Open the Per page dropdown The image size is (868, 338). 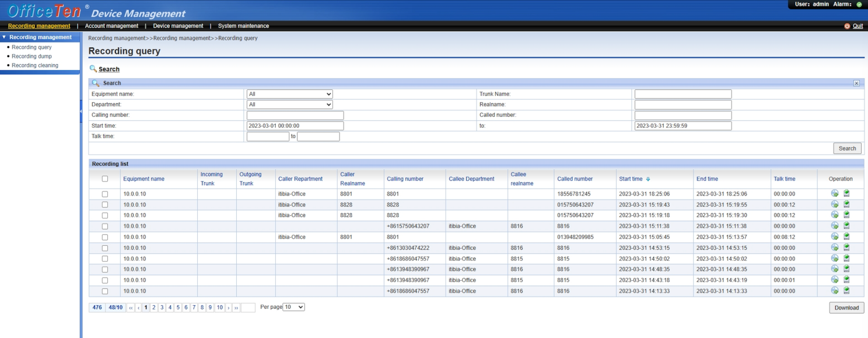pyautogui.click(x=293, y=307)
